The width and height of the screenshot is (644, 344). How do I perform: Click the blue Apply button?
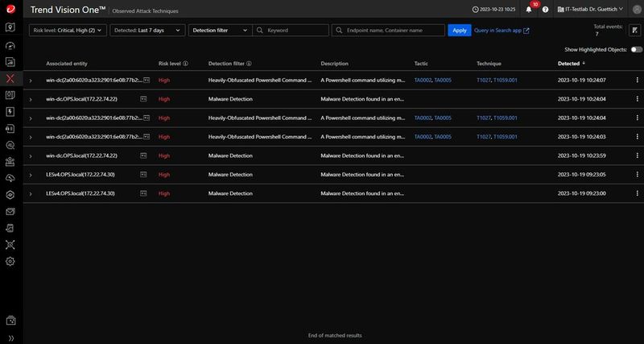pos(459,31)
